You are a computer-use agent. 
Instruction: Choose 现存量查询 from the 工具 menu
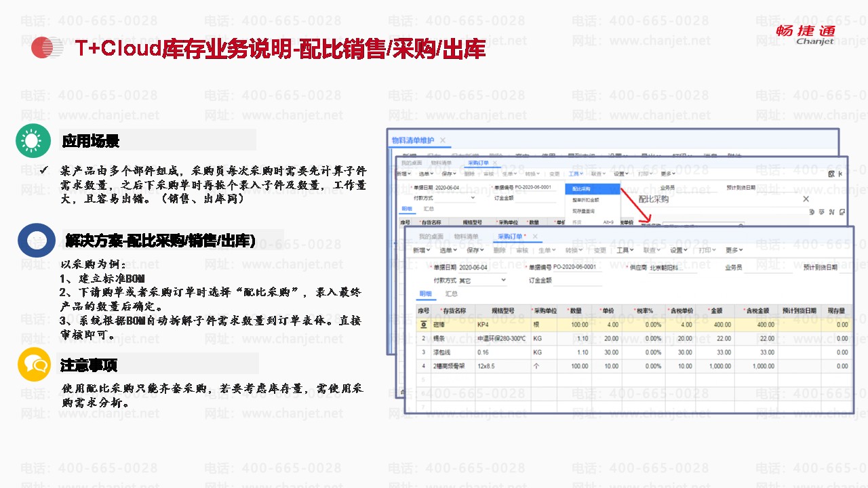pyautogui.click(x=583, y=211)
